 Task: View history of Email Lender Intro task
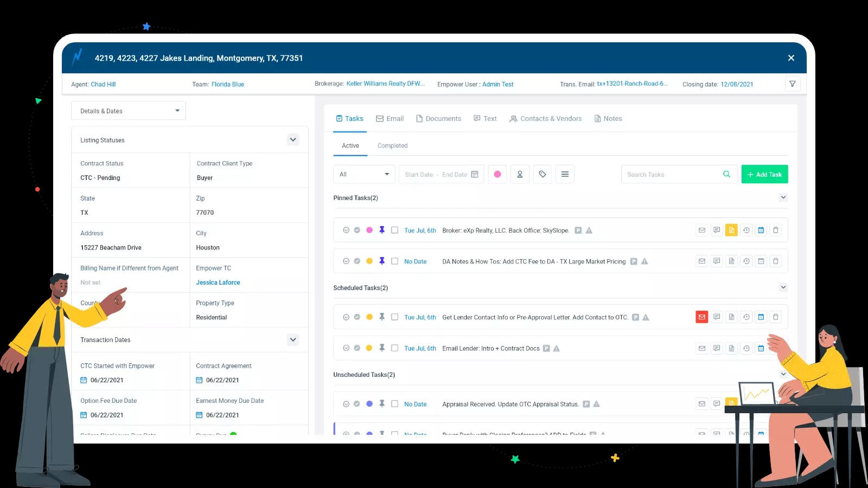click(x=746, y=348)
